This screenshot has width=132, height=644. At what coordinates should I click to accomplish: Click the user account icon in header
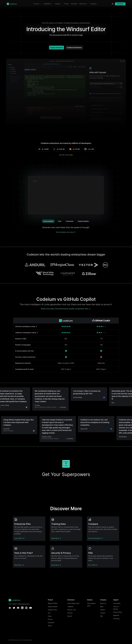(x=112, y=4)
